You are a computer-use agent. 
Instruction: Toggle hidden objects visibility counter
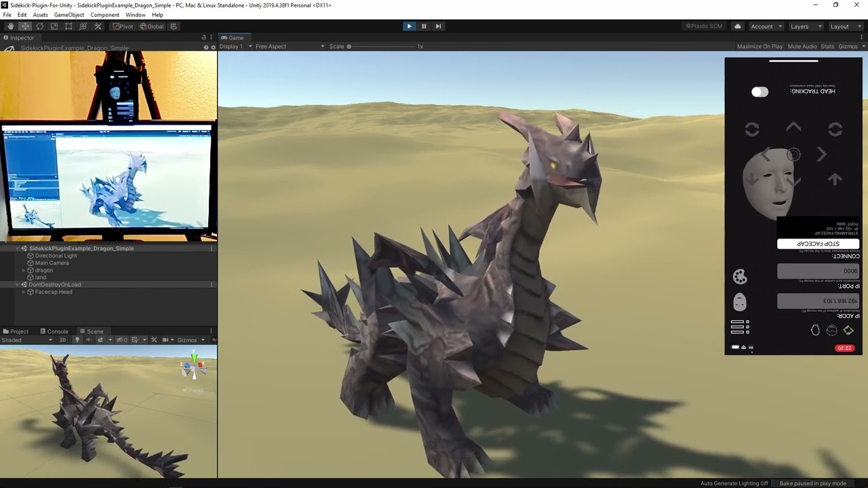coord(122,340)
